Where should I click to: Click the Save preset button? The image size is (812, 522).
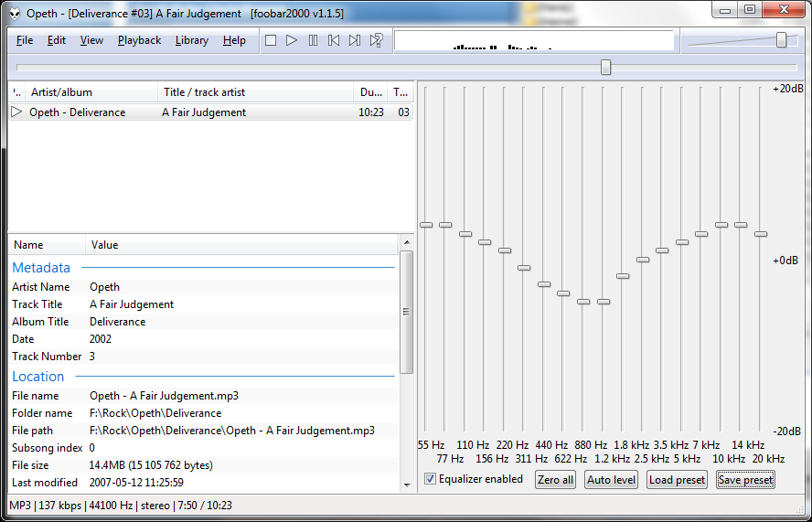tap(746, 480)
